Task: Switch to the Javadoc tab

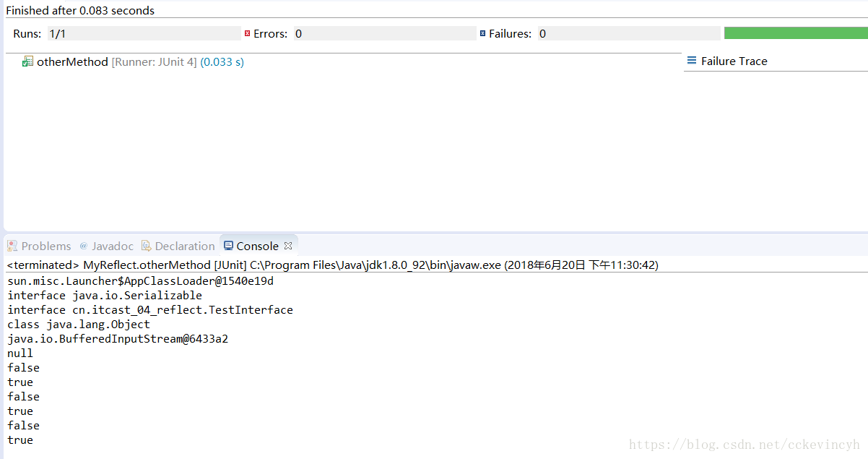Action: coord(113,246)
